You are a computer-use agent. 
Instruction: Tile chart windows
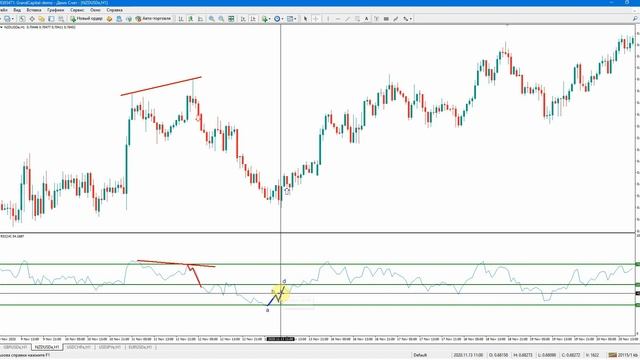[231, 19]
